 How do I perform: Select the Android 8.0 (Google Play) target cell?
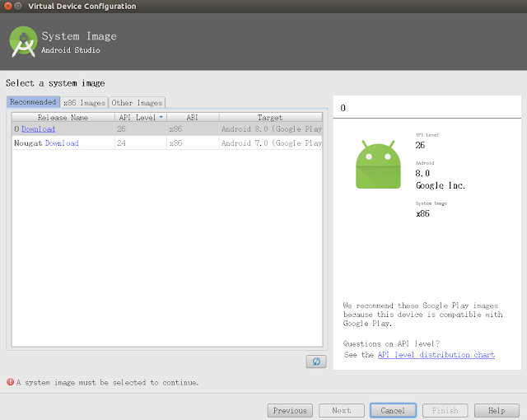271,129
